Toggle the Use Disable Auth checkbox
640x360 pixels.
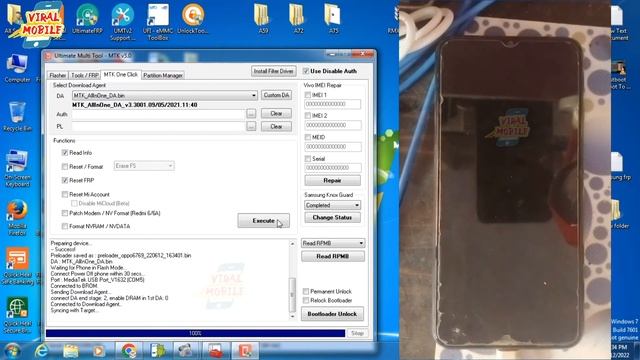coord(306,71)
